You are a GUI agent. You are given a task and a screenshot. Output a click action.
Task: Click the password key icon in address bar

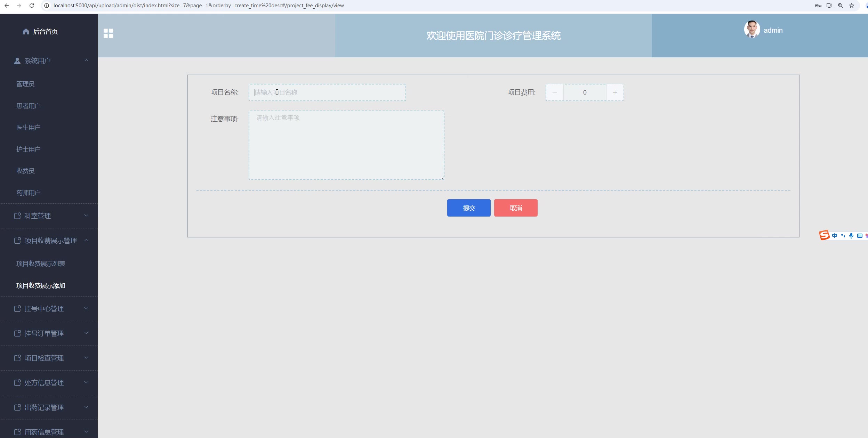818,6
